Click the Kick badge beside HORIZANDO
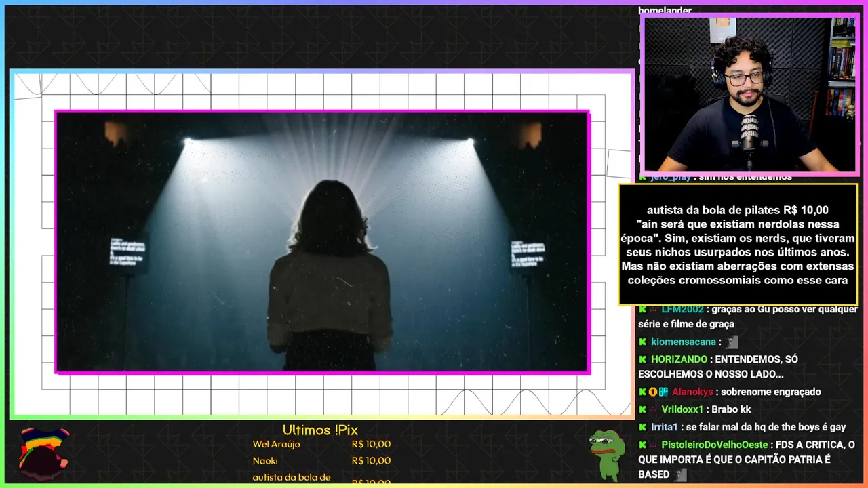 tap(642, 359)
